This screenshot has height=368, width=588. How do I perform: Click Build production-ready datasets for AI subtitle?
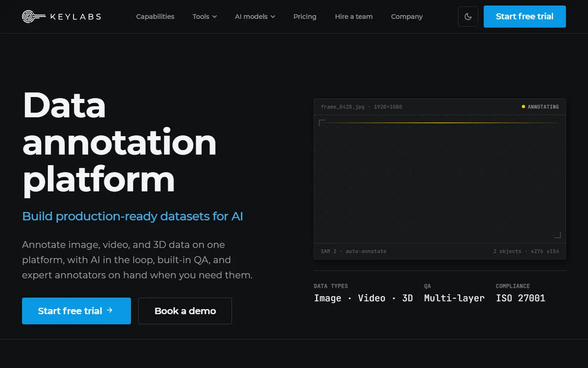click(x=133, y=216)
